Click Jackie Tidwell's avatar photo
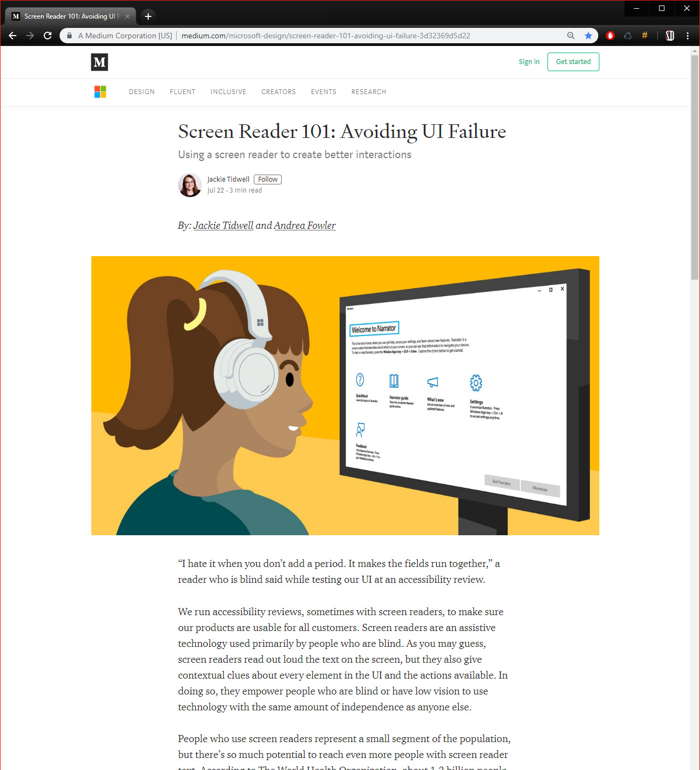 190,185
